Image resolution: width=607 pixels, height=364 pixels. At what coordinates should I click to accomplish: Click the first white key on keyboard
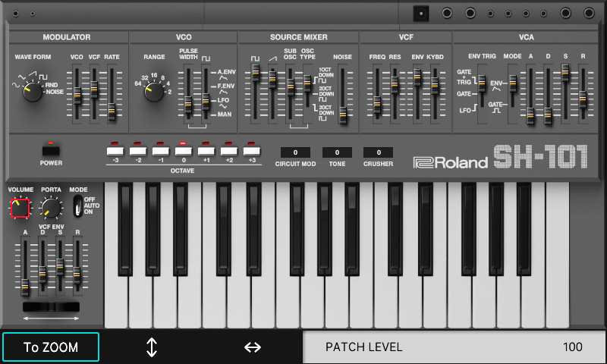[x=116, y=302]
